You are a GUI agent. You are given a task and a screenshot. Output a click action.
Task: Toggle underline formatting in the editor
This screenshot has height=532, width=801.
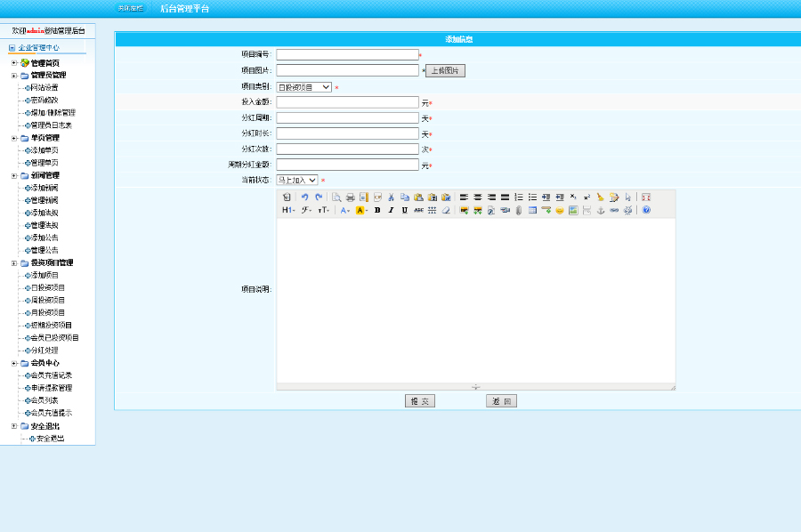404,211
